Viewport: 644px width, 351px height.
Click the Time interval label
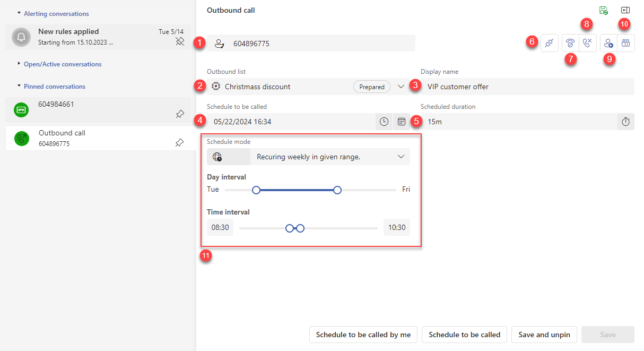click(228, 212)
